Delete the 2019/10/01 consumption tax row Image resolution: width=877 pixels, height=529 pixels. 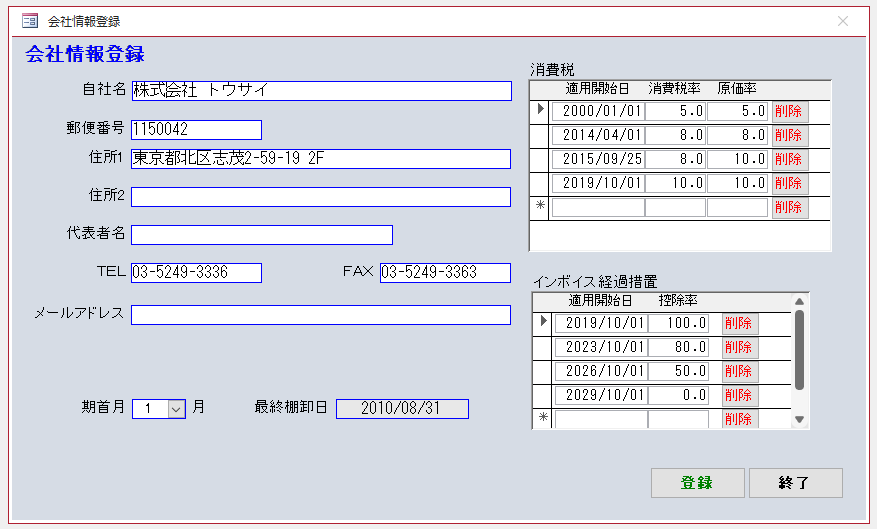[789, 183]
